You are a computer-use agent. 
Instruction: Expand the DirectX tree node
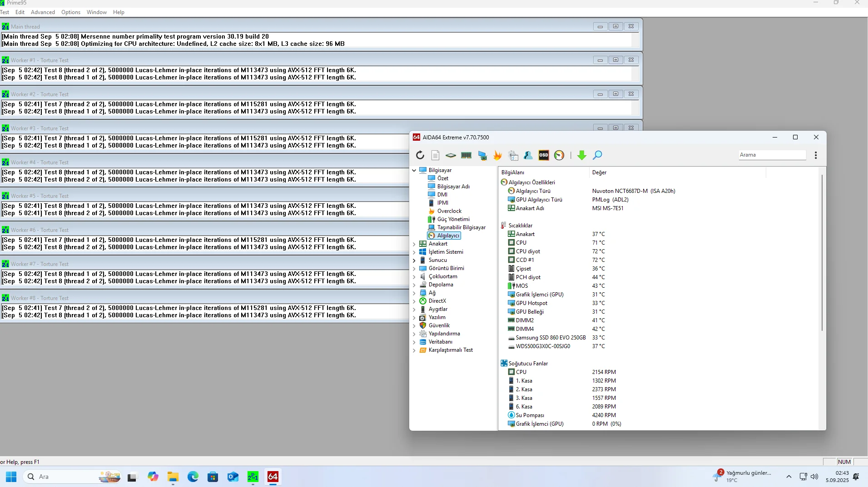[414, 301]
